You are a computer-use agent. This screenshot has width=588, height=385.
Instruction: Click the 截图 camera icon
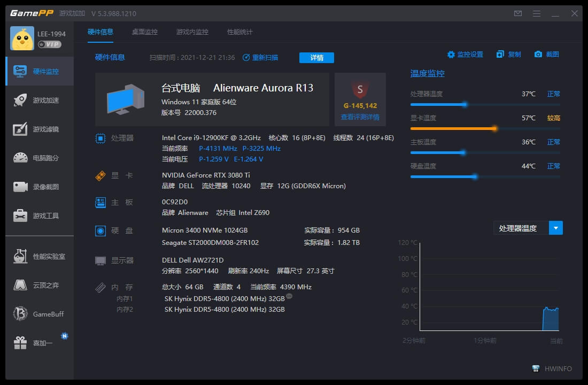tap(538, 55)
